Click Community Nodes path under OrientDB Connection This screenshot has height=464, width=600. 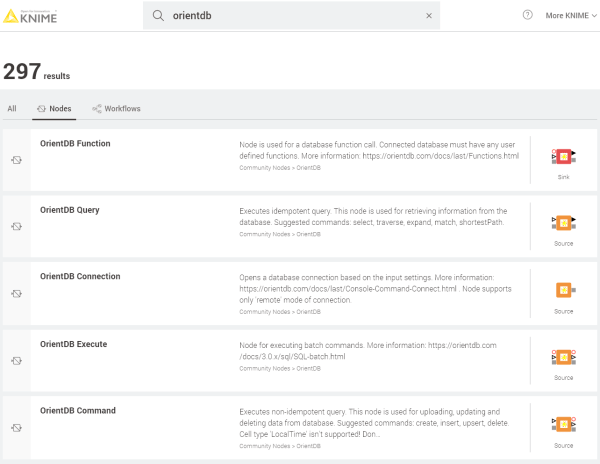[x=280, y=312]
